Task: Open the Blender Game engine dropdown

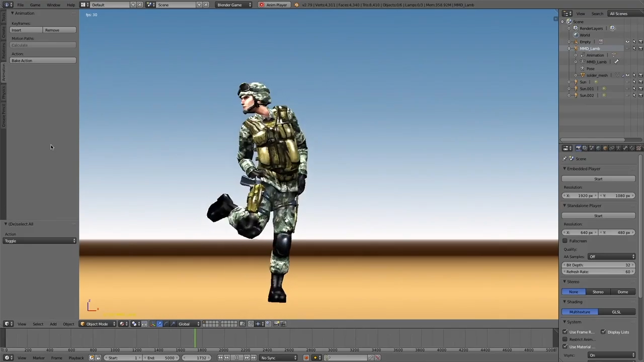Action: click(x=234, y=5)
